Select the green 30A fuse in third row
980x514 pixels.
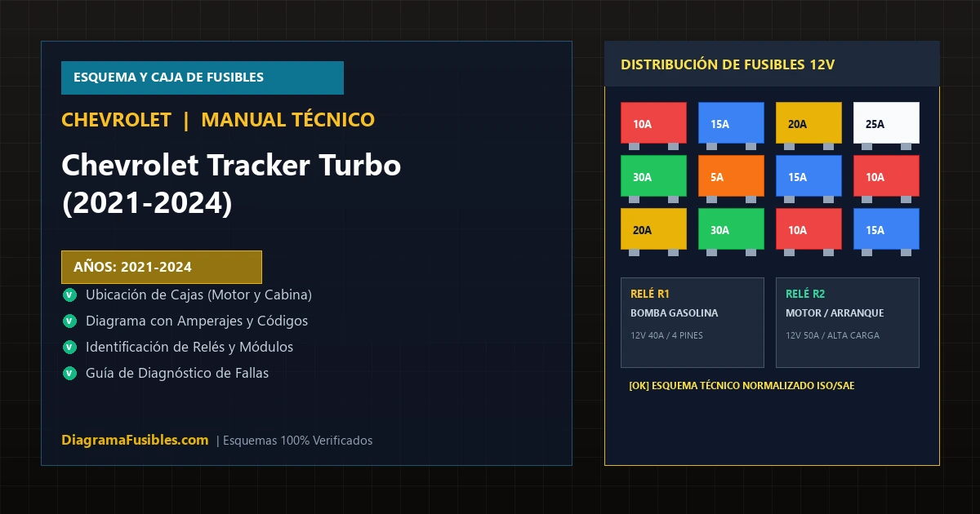point(731,229)
